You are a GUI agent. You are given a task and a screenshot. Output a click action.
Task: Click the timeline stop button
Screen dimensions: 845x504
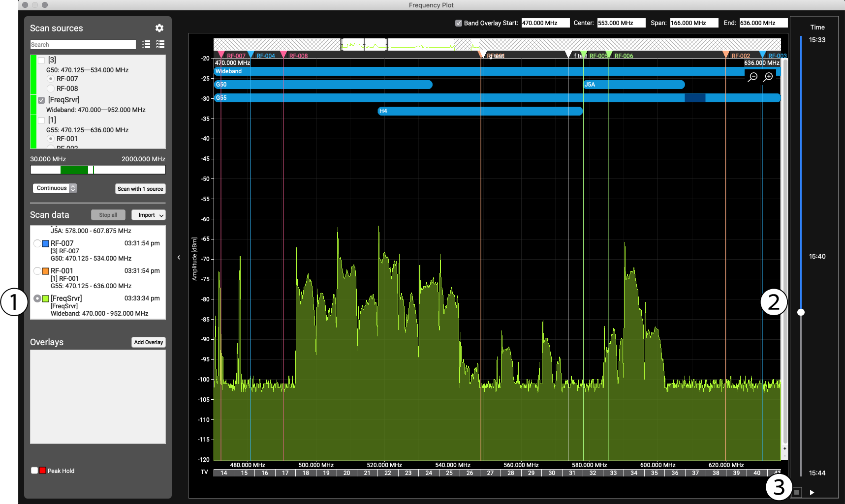(797, 492)
